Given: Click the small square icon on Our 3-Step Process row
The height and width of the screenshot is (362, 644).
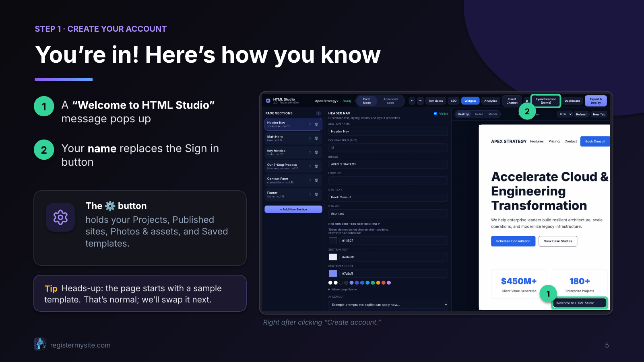Looking at the screenshot, I should pyautogui.click(x=310, y=167).
